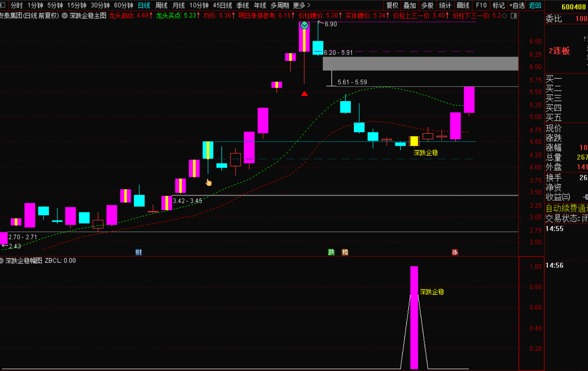Click the red 涨 marker icon
This screenshot has height=371, width=588.
[x=455, y=252]
